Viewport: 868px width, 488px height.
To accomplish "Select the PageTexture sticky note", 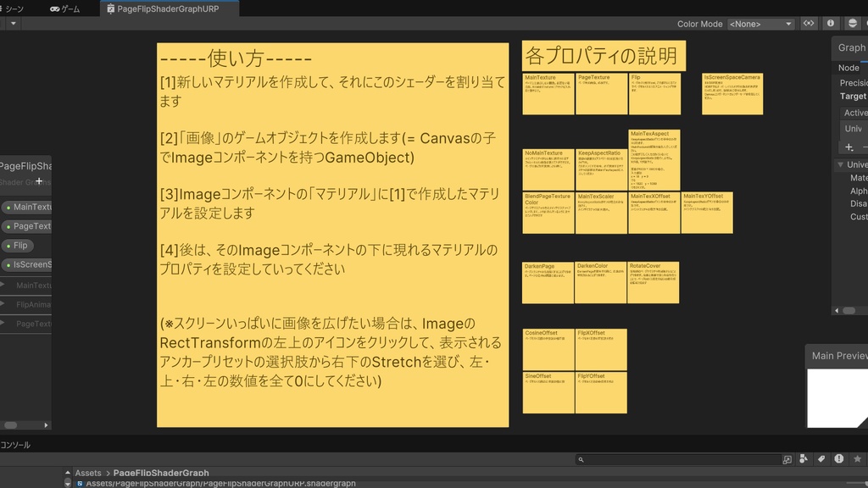I will coord(601,93).
